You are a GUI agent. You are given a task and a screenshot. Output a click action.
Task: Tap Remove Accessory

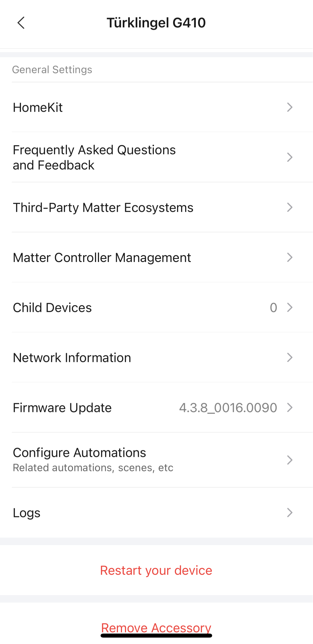click(156, 628)
